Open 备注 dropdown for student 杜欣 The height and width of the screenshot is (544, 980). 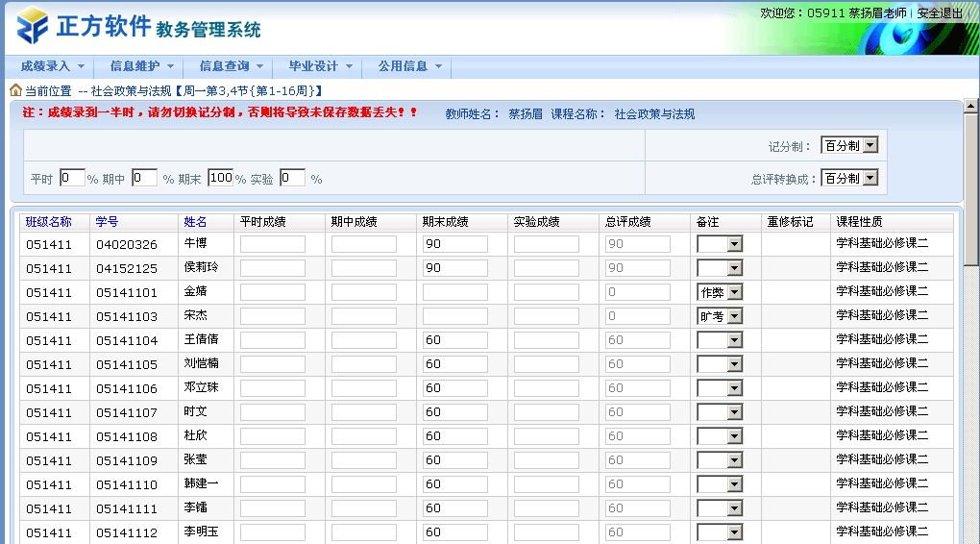720,435
